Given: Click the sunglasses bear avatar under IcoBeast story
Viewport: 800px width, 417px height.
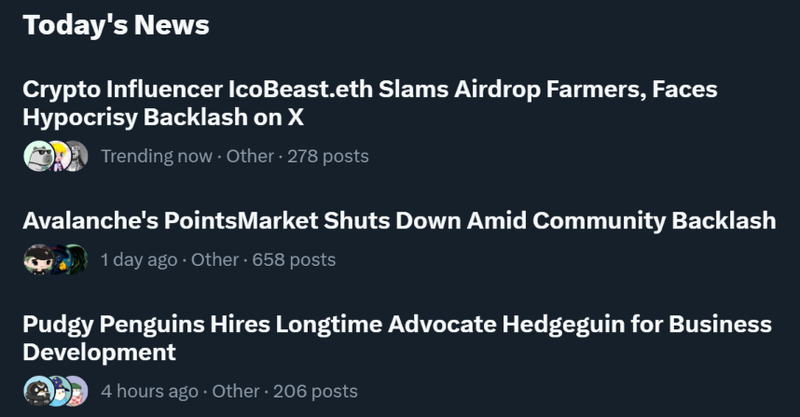Looking at the screenshot, I should click(36, 156).
